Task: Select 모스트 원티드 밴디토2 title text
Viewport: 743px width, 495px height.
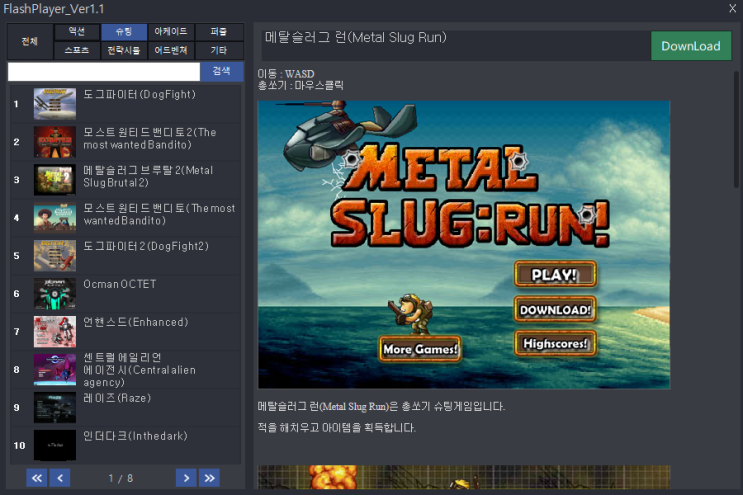Action: [150, 138]
